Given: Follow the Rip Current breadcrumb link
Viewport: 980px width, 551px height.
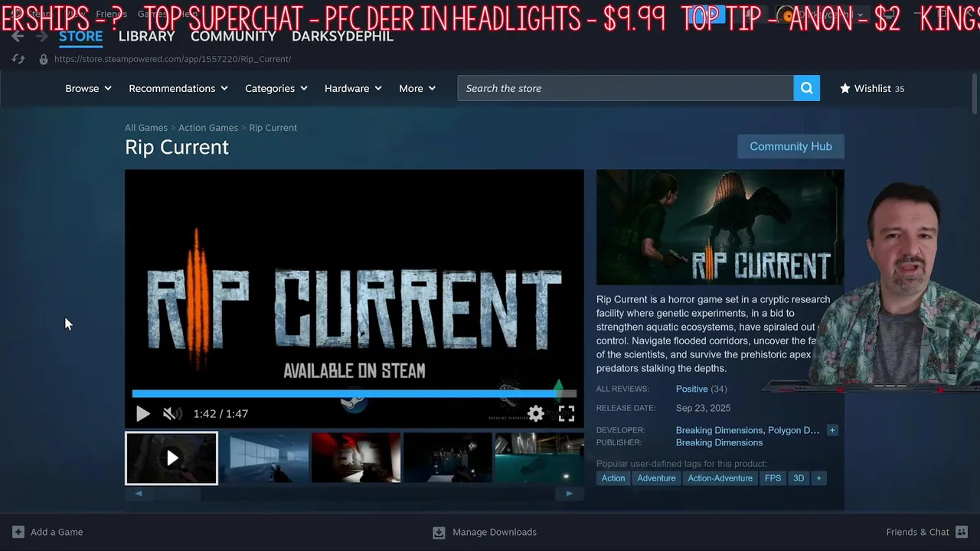Looking at the screenshot, I should 273,128.
